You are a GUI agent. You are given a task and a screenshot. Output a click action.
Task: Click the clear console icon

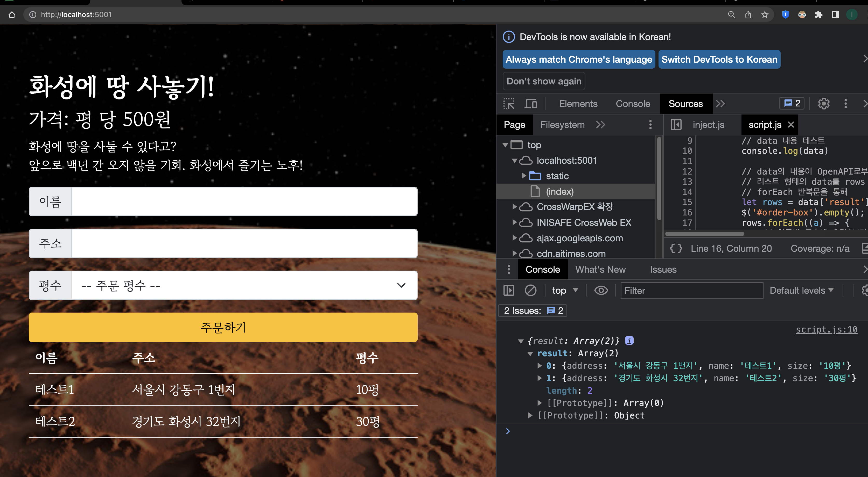(x=530, y=290)
